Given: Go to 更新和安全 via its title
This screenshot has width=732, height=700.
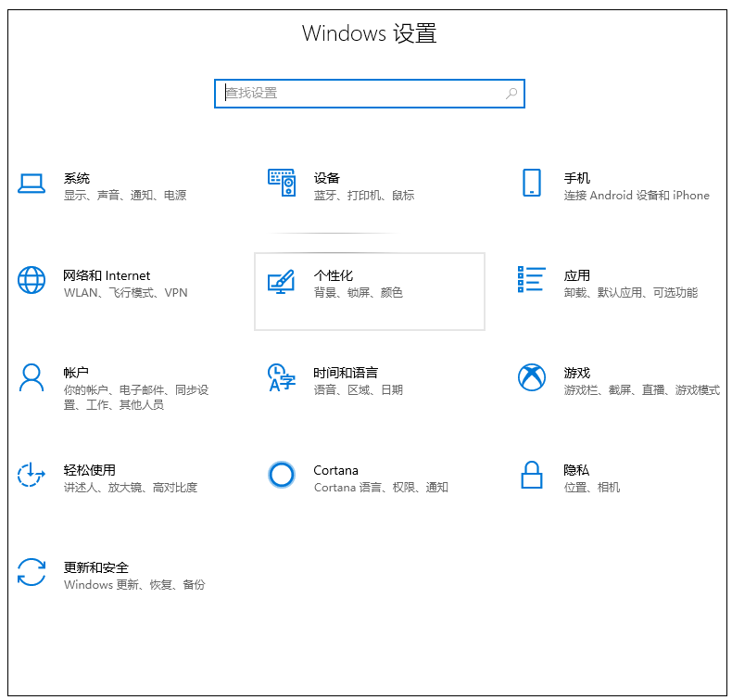Looking at the screenshot, I should click(96, 567).
